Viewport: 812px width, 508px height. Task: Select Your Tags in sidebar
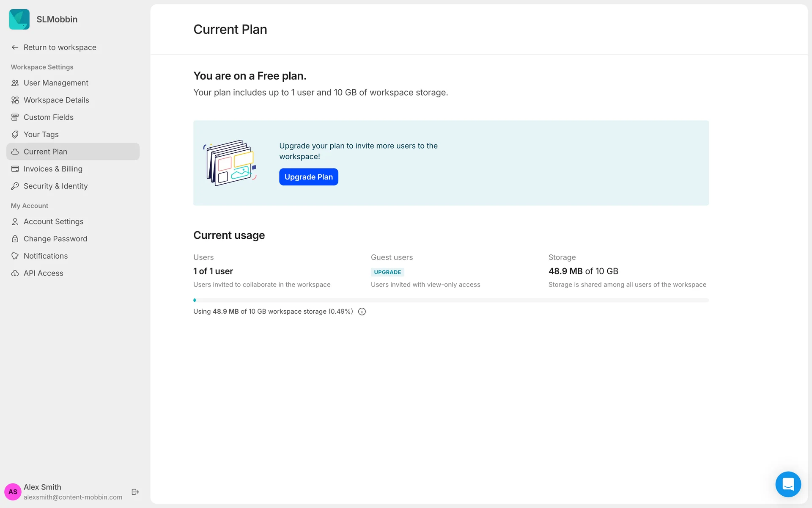click(41, 135)
